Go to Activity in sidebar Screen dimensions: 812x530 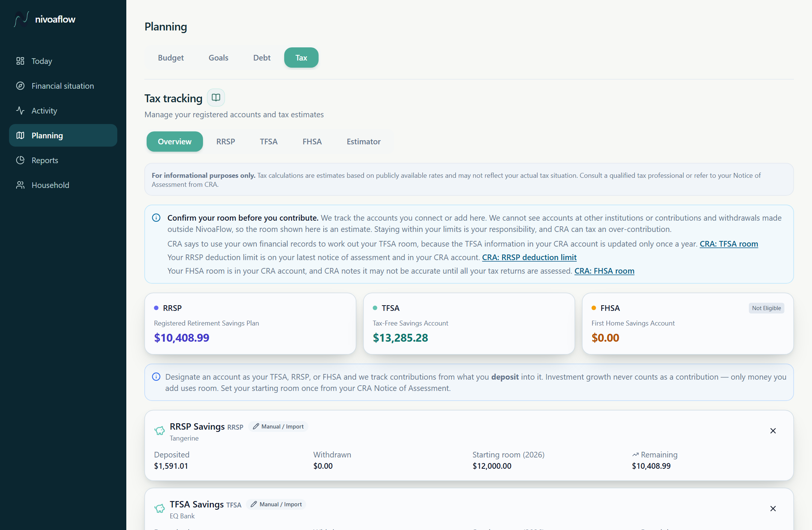coord(63,111)
